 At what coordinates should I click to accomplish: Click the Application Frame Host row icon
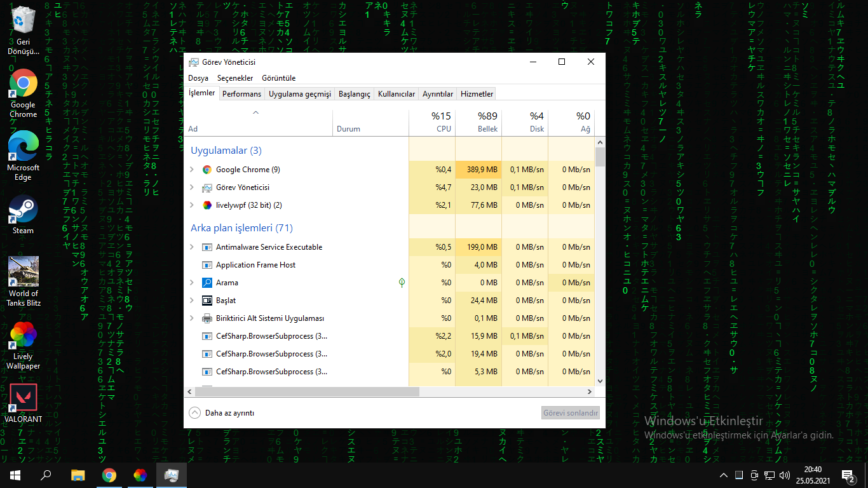tap(207, 265)
